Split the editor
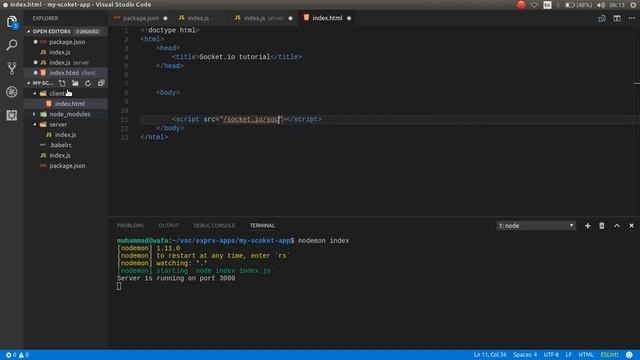640x360 pixels. pyautogui.click(x=617, y=18)
